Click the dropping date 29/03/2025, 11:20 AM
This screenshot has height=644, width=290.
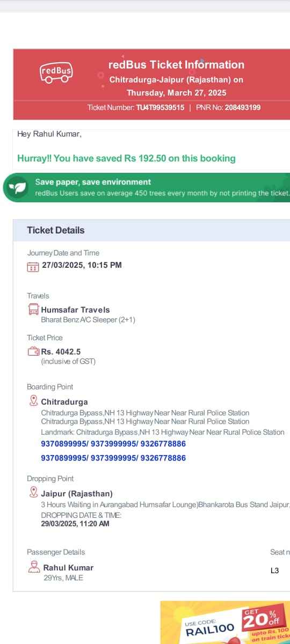[75, 524]
